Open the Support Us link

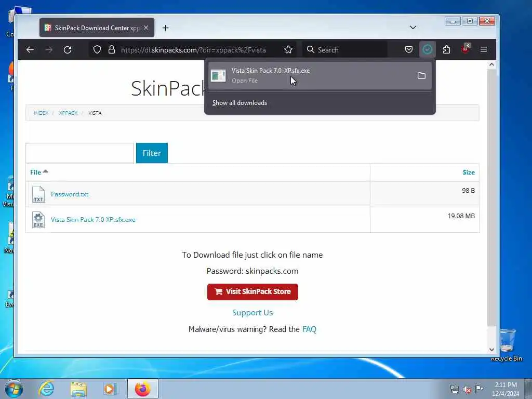tap(252, 312)
